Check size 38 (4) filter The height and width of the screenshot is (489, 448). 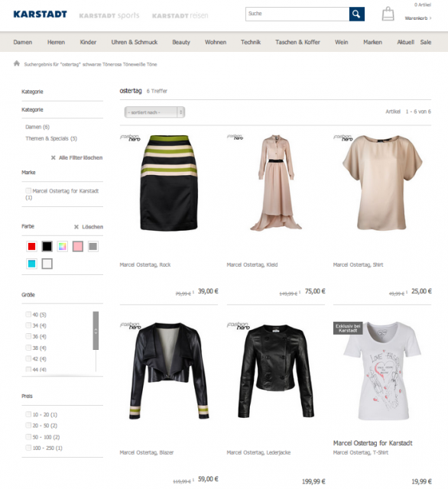click(28, 348)
